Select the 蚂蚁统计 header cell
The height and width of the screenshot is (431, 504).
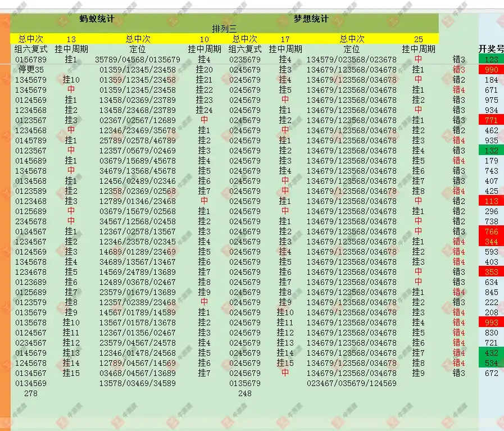coord(97,19)
